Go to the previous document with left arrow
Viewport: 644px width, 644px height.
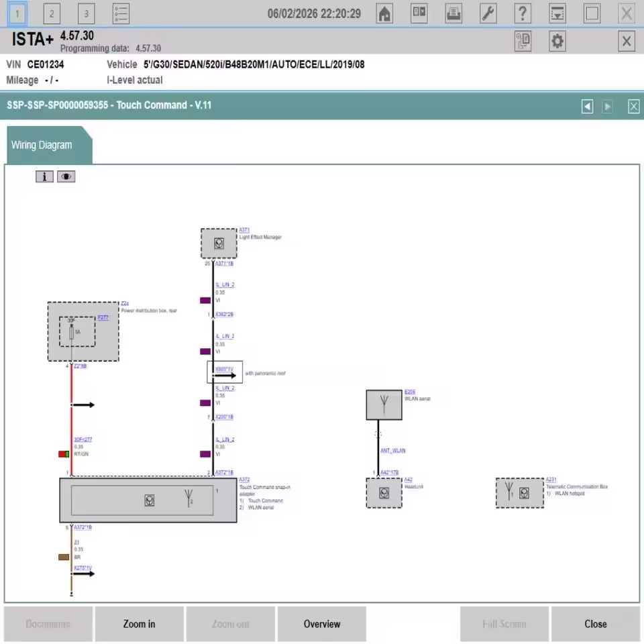pos(588,107)
